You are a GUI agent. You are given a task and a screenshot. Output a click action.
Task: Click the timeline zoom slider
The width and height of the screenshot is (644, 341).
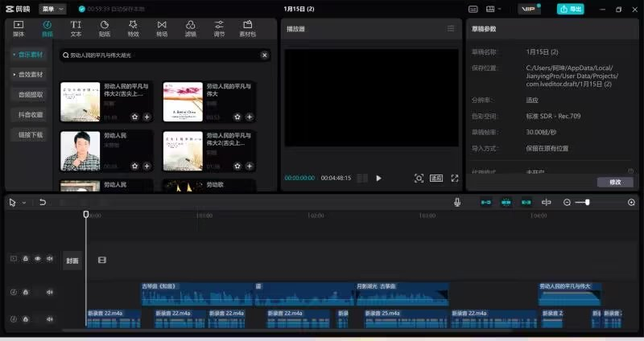(x=588, y=203)
